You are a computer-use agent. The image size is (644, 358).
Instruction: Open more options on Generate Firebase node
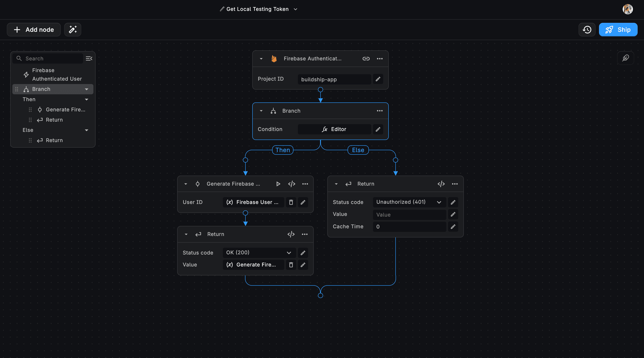point(305,184)
